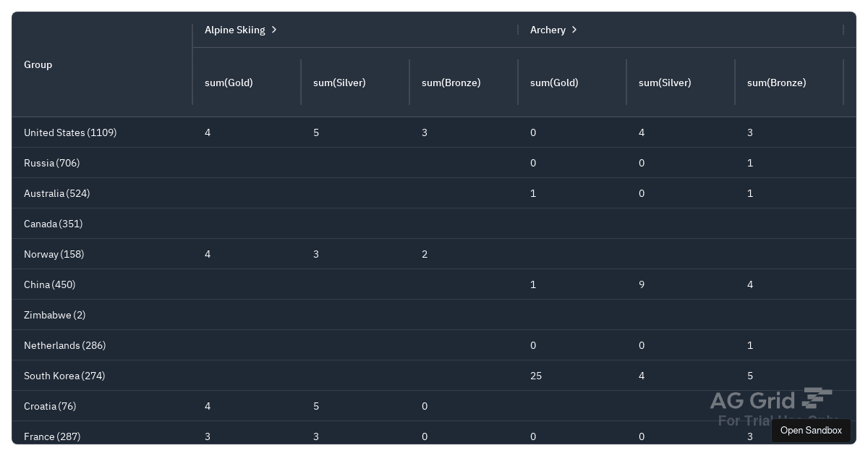Click Netherlands Archery bronze value 1
The width and height of the screenshot is (868, 456).
tap(750, 345)
